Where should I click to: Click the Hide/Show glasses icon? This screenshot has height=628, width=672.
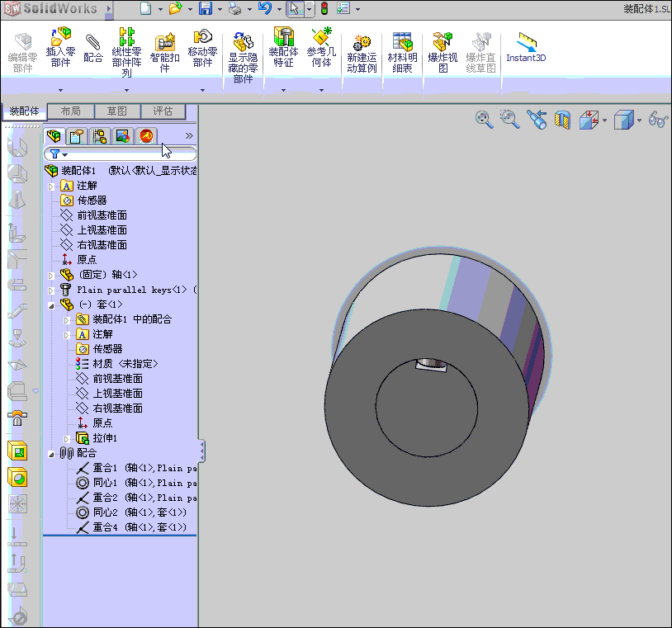(658, 120)
